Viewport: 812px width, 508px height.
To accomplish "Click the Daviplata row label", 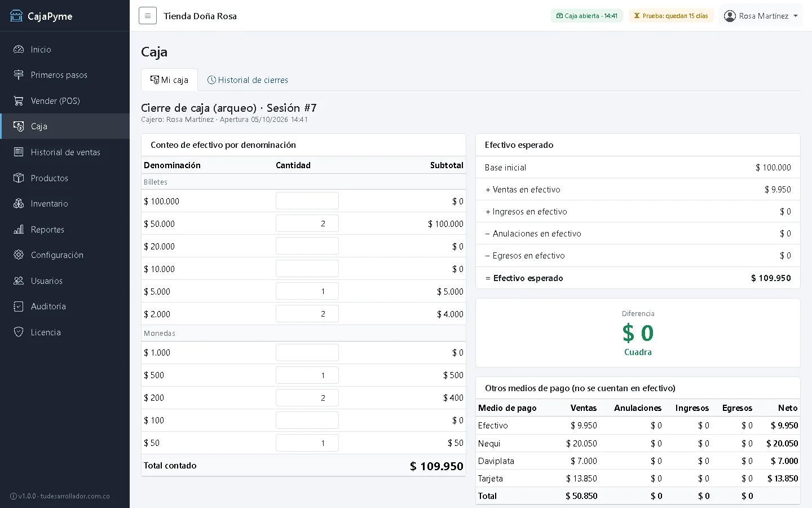I will (496, 461).
